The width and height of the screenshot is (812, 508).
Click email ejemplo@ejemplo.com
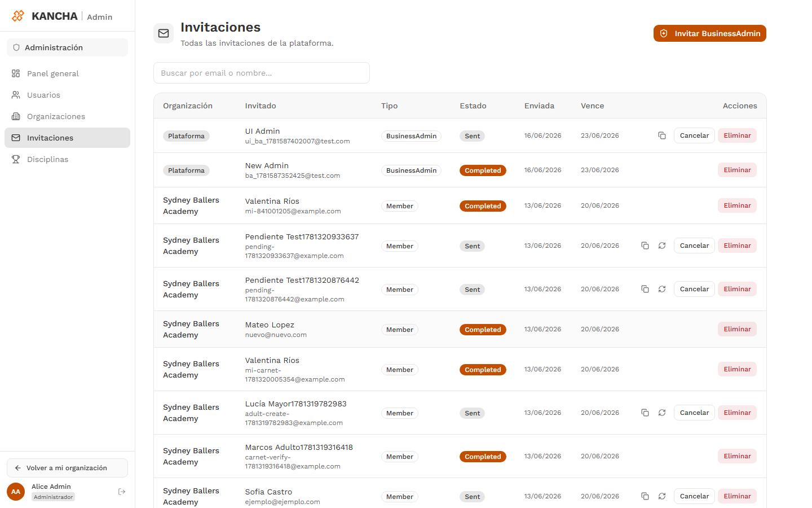283,502
